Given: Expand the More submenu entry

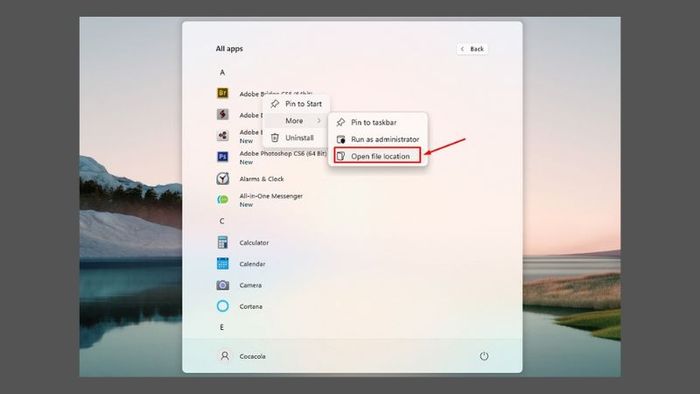Looking at the screenshot, I should [x=296, y=121].
